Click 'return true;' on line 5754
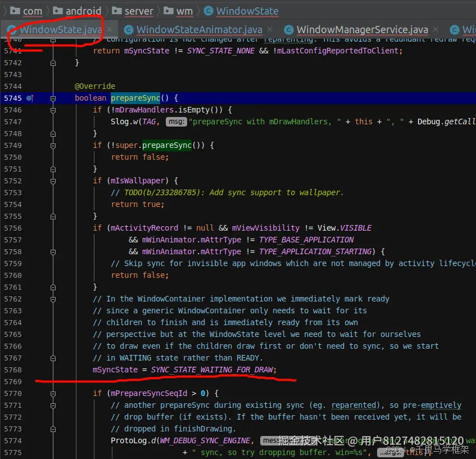 pyautogui.click(x=138, y=204)
